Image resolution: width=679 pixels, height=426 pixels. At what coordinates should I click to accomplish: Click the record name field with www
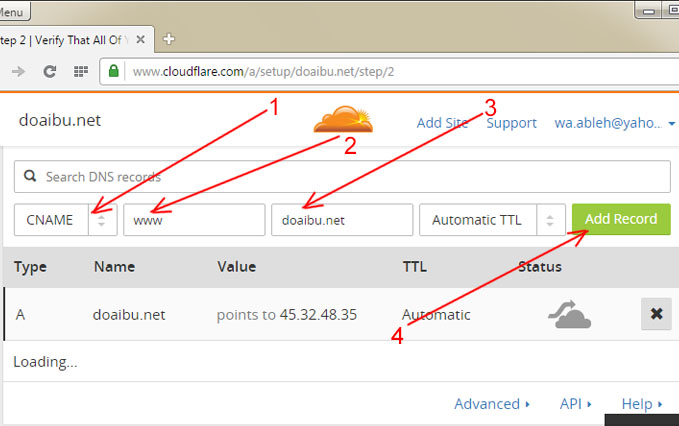coord(194,220)
